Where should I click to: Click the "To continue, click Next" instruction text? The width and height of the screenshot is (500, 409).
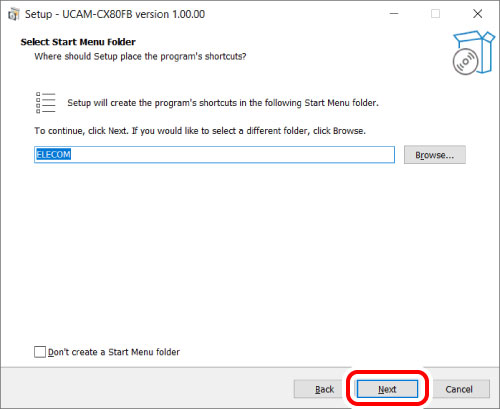point(200,131)
